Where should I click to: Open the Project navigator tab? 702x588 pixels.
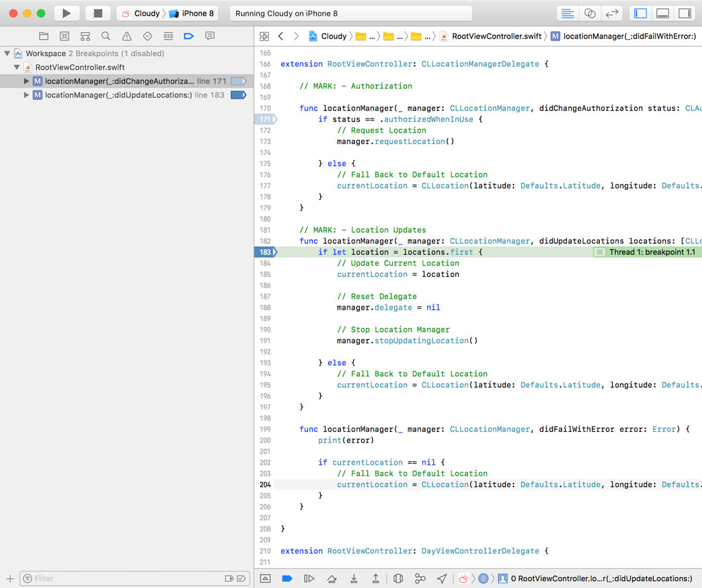point(44,36)
